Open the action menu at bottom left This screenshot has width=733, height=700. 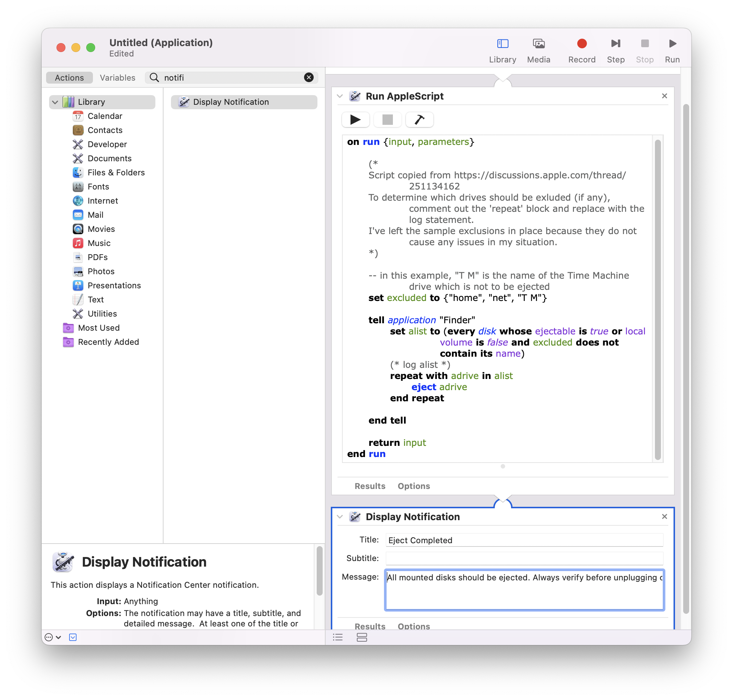(x=53, y=638)
